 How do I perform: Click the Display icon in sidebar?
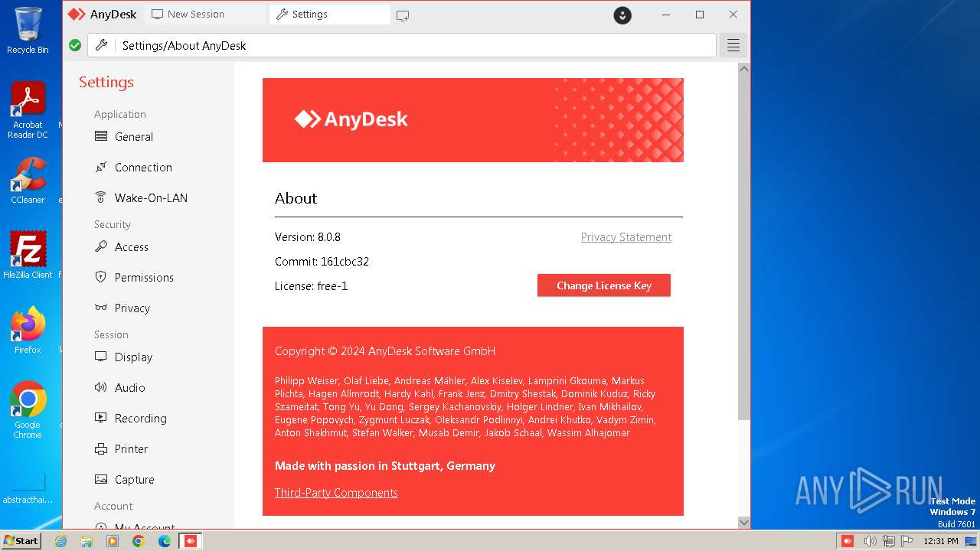[x=100, y=357]
